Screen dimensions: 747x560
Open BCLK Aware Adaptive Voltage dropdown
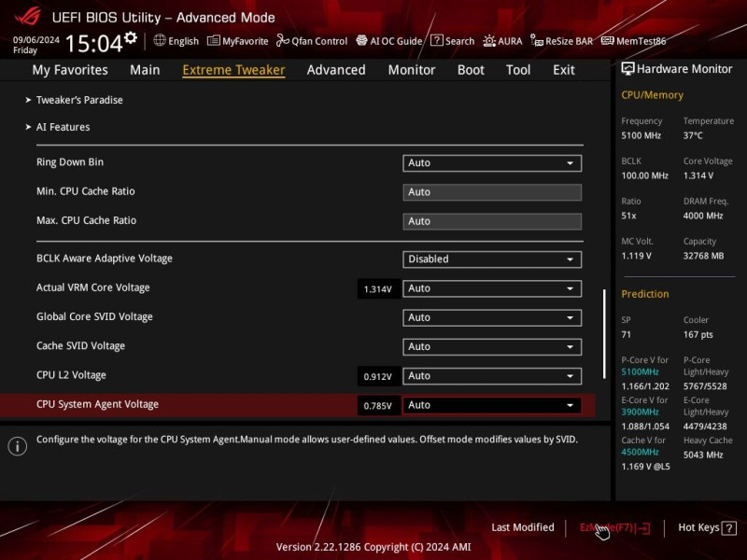point(492,259)
